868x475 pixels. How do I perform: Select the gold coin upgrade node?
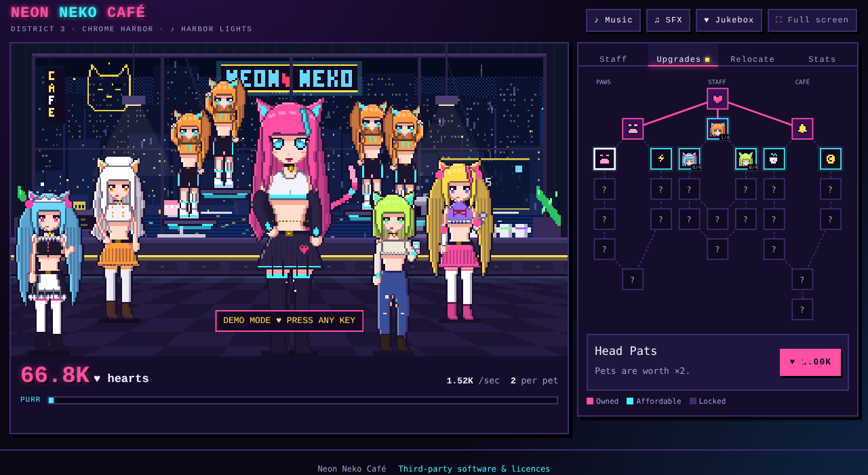tap(831, 159)
